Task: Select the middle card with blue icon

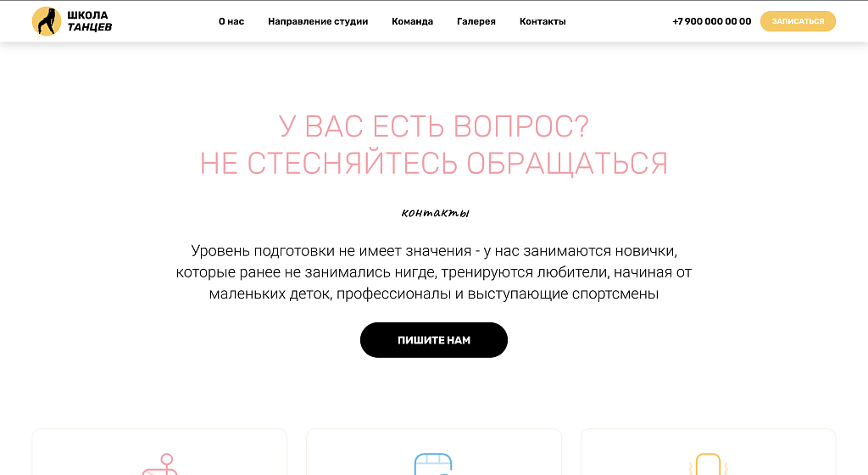Action: (x=434, y=452)
